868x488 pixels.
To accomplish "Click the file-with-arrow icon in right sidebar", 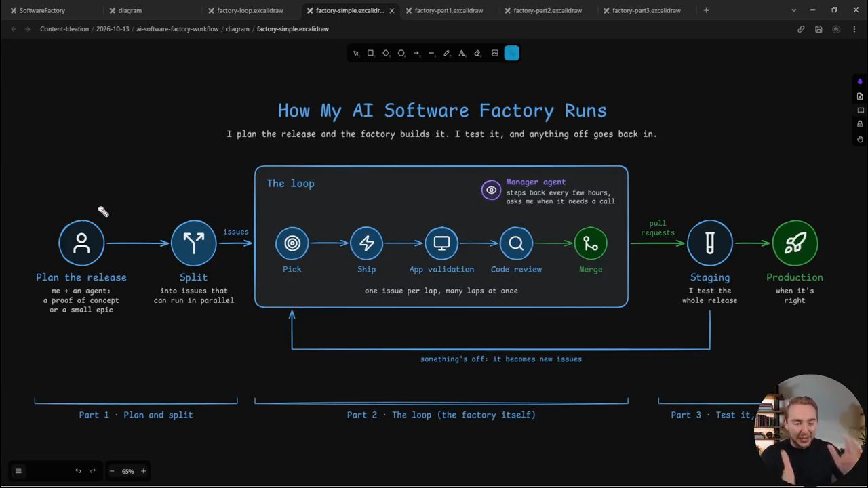I will tap(860, 96).
